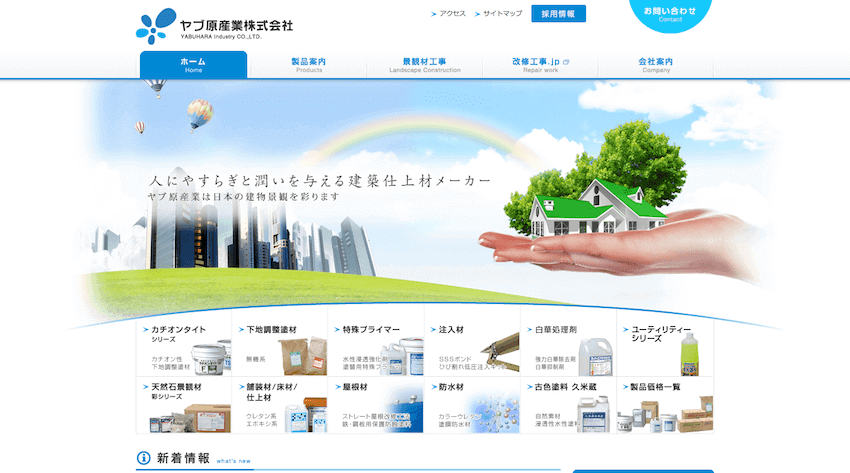Click external link icon beside 改修工事.jp
Viewport: 850px width, 473px height.
click(566, 62)
